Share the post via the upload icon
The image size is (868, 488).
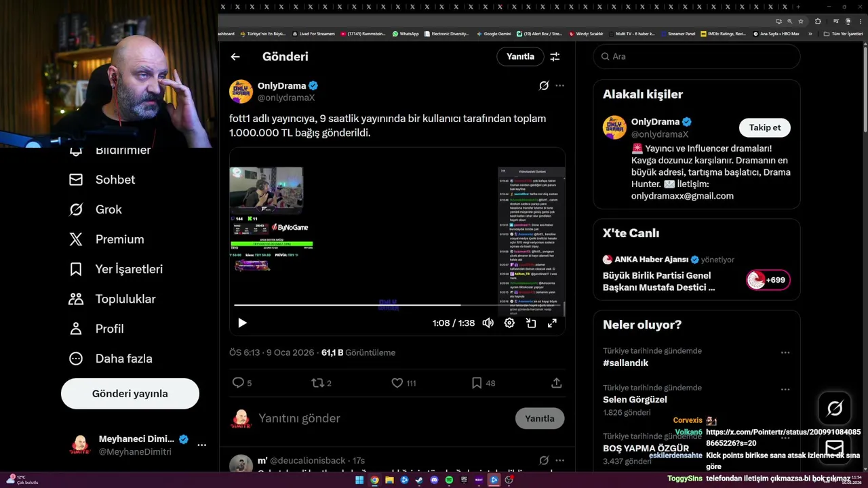click(x=557, y=383)
